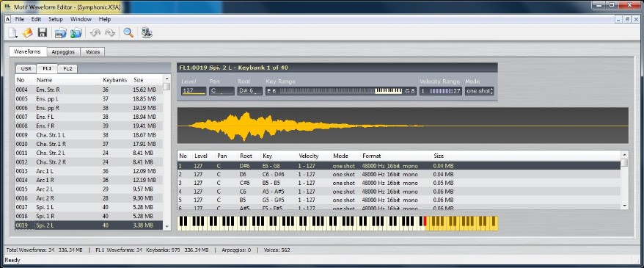This screenshot has height=268, width=644.
Task: Click the computer transfer toolbar icon
Action: point(147,33)
